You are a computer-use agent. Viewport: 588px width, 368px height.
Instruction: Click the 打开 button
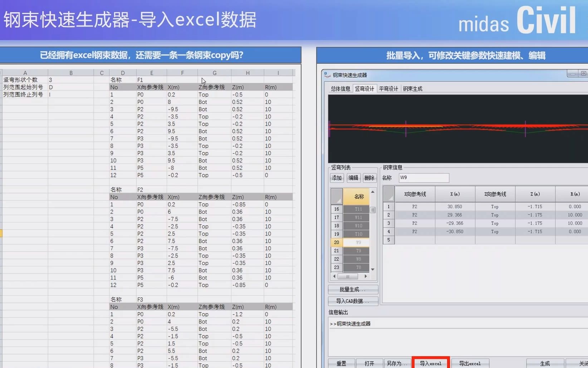369,363
